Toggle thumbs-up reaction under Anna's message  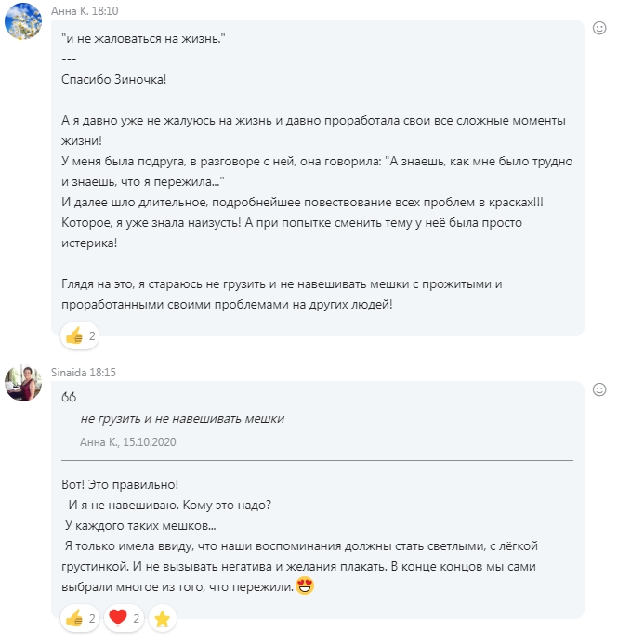click(79, 335)
